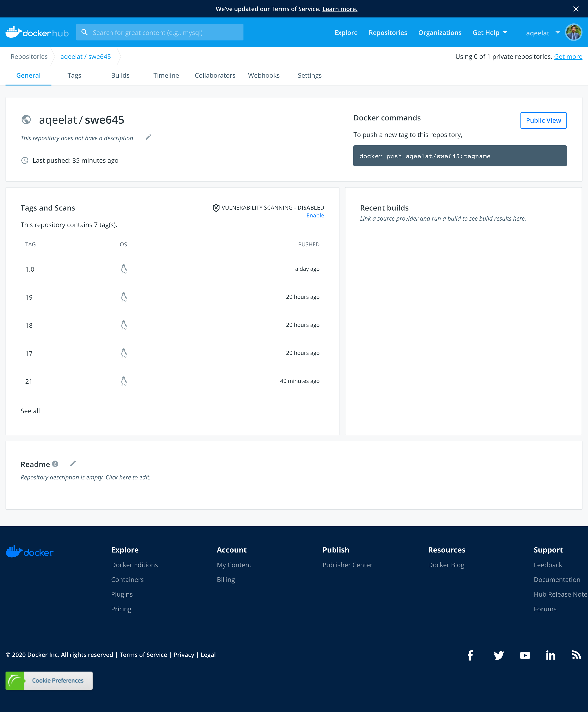Expand the Get Help dropdown
Screen dimensions: 588x712
[x=489, y=33]
